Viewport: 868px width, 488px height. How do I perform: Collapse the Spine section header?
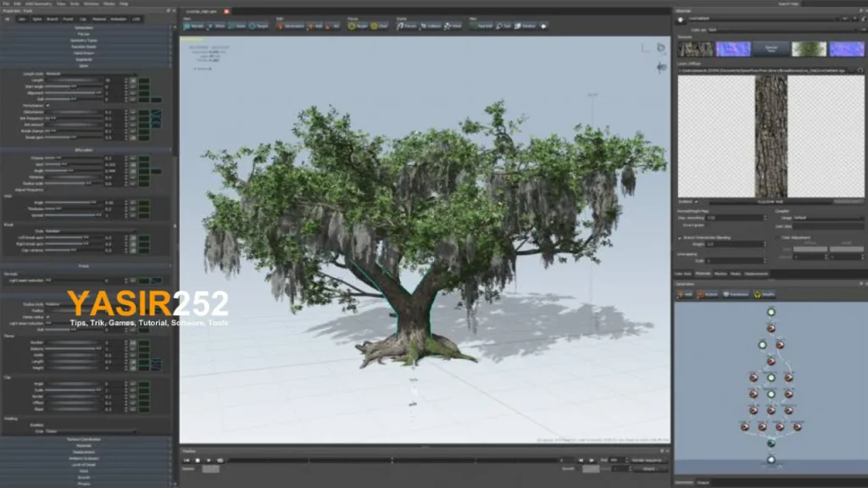[x=86, y=66]
